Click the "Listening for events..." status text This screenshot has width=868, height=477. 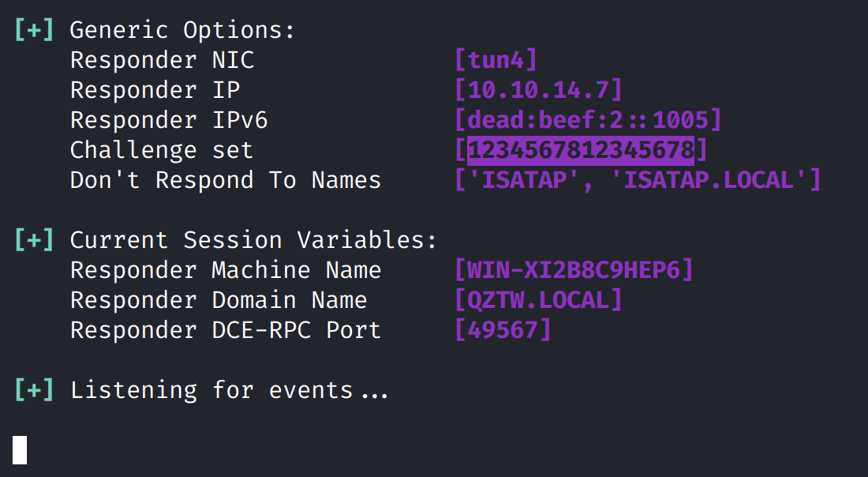pyautogui.click(x=230, y=390)
